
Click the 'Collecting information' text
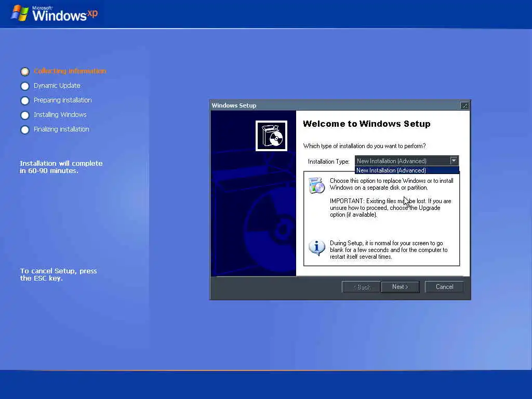(70, 71)
